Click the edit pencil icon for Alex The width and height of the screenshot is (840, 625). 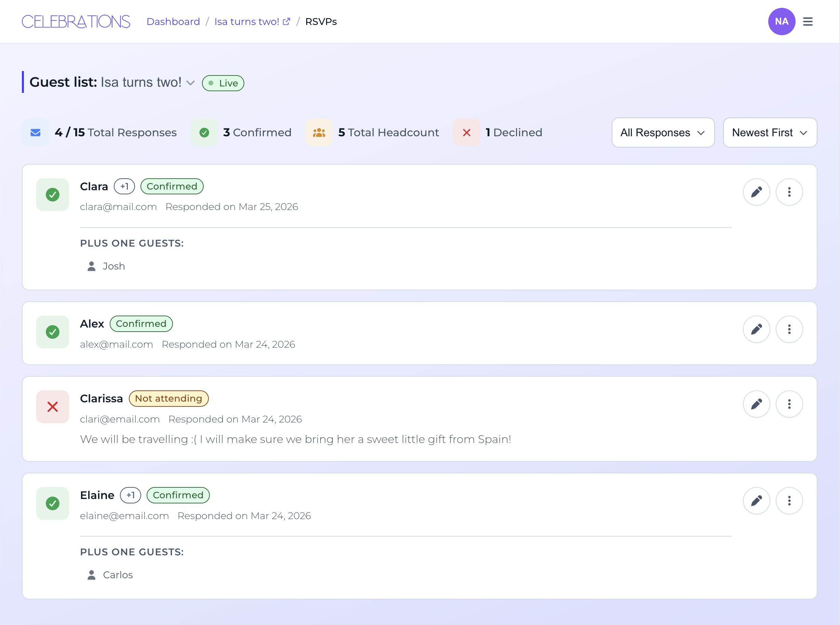tap(756, 330)
